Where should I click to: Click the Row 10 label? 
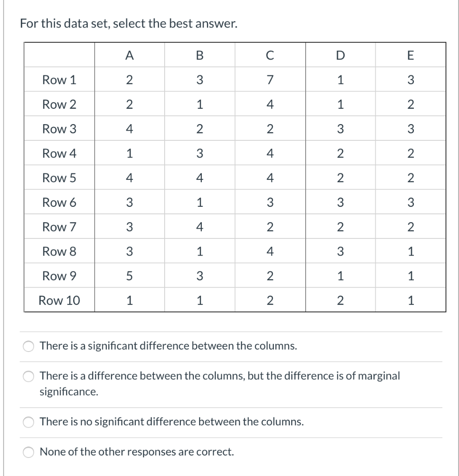point(59,300)
